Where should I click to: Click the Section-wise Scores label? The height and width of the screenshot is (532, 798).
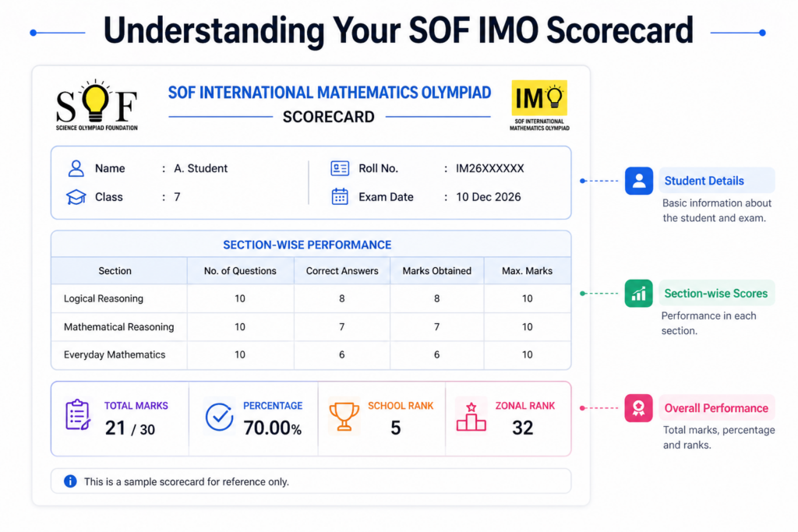coord(715,294)
